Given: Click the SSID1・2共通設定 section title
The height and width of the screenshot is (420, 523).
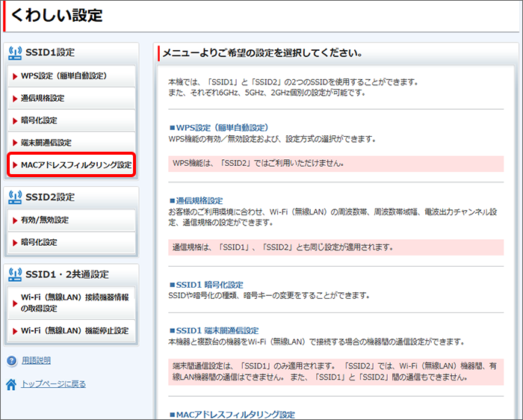Looking at the screenshot, I should point(67,274).
